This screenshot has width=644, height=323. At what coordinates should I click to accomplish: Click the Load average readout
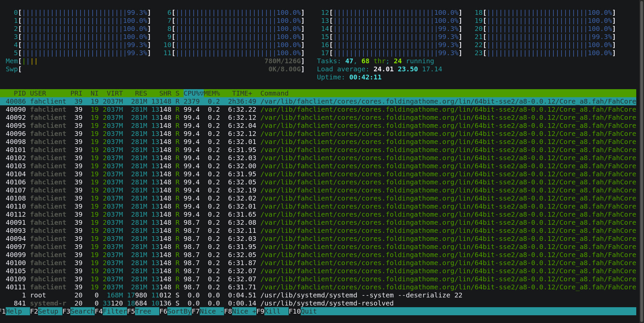[379, 69]
